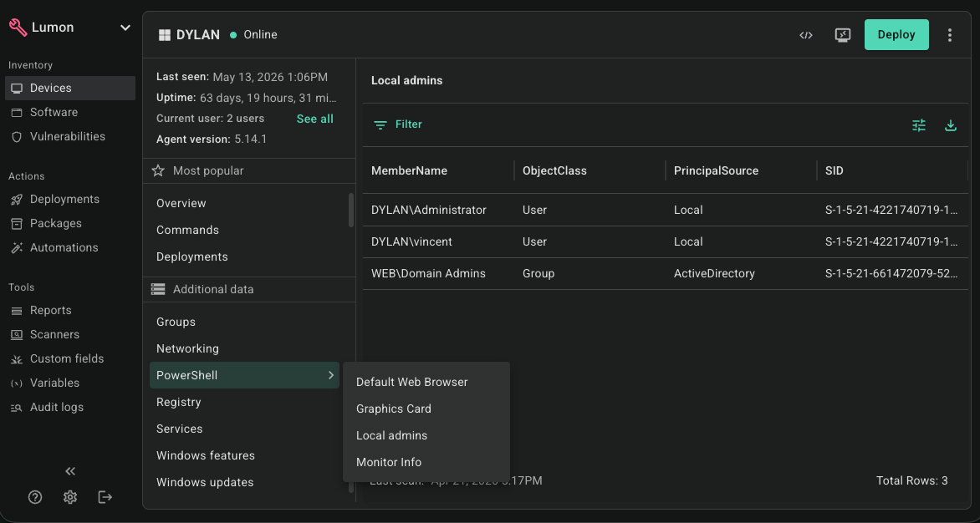The width and height of the screenshot is (980, 523).
Task: Open the Packages page
Action: 56,223
